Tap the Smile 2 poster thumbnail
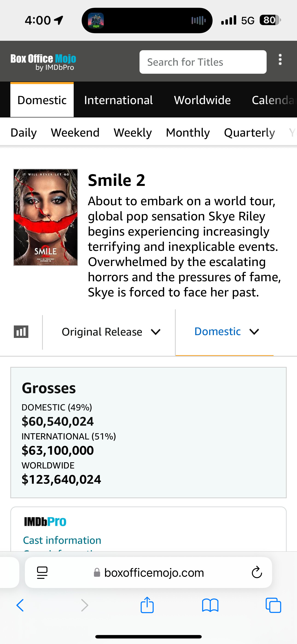The width and height of the screenshot is (297, 644). tap(46, 217)
